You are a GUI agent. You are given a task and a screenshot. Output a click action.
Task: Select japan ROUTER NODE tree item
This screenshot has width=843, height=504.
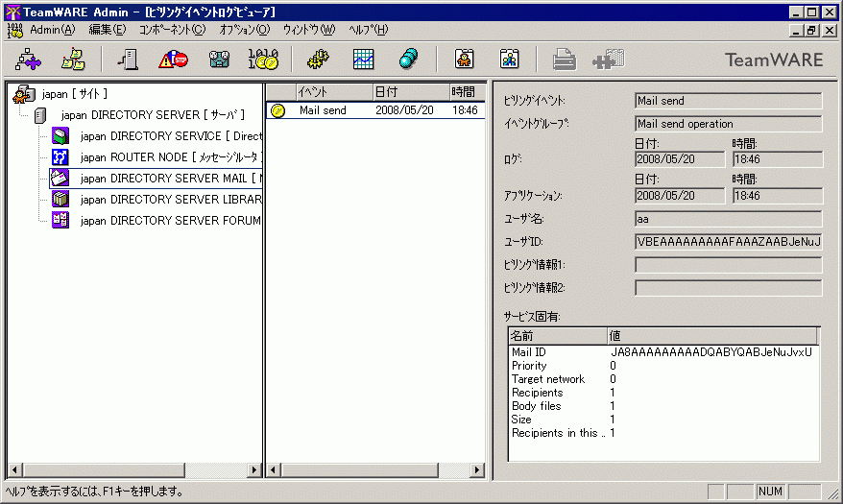pos(171,156)
